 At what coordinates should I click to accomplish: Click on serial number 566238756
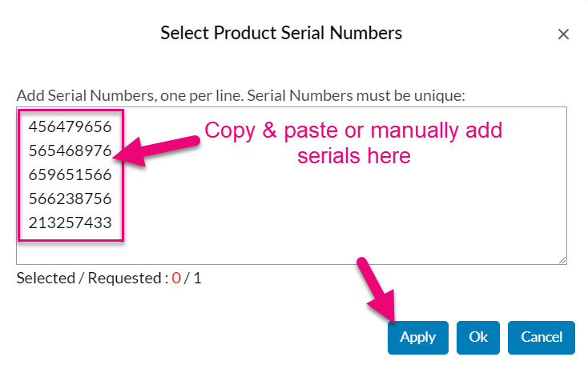coord(70,199)
